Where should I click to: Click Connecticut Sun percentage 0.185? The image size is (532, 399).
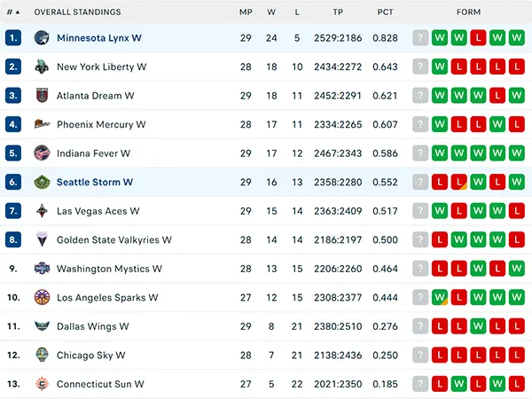point(385,384)
